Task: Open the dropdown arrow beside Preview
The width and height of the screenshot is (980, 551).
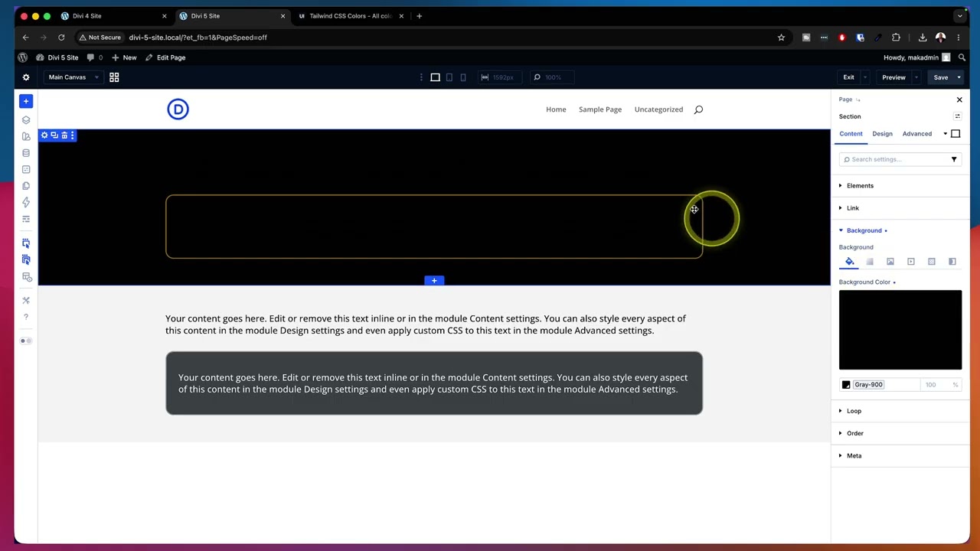Action: [917, 77]
